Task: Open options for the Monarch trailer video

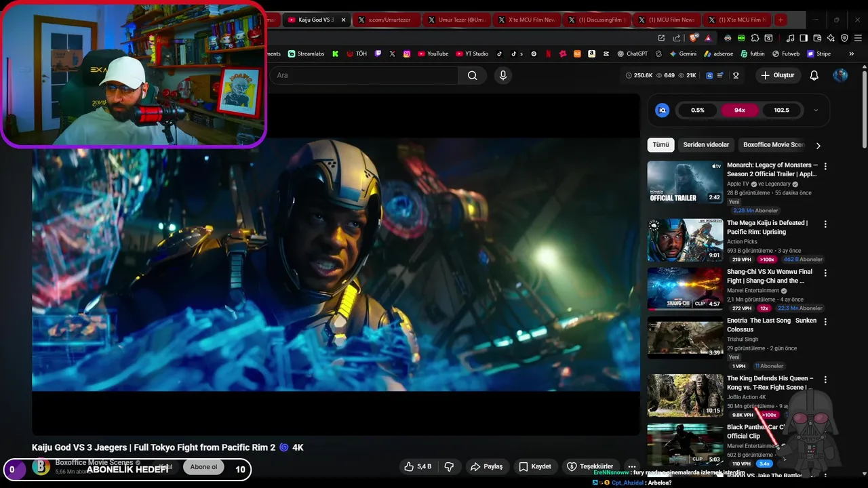Action: click(825, 166)
